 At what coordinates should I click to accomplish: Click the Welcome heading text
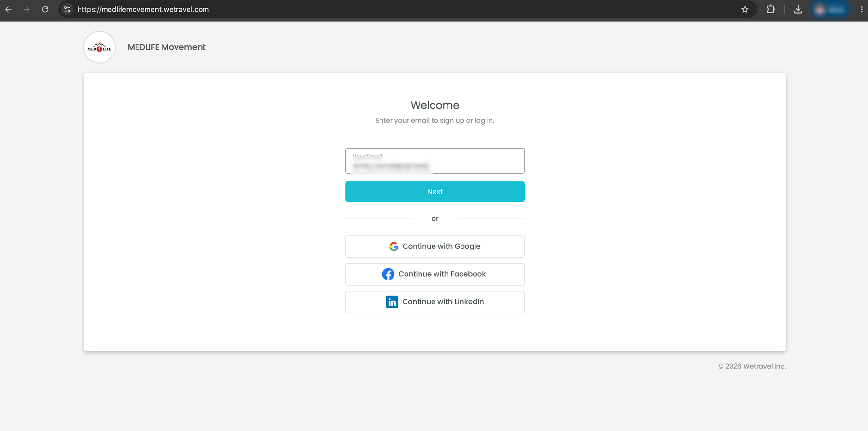point(435,105)
